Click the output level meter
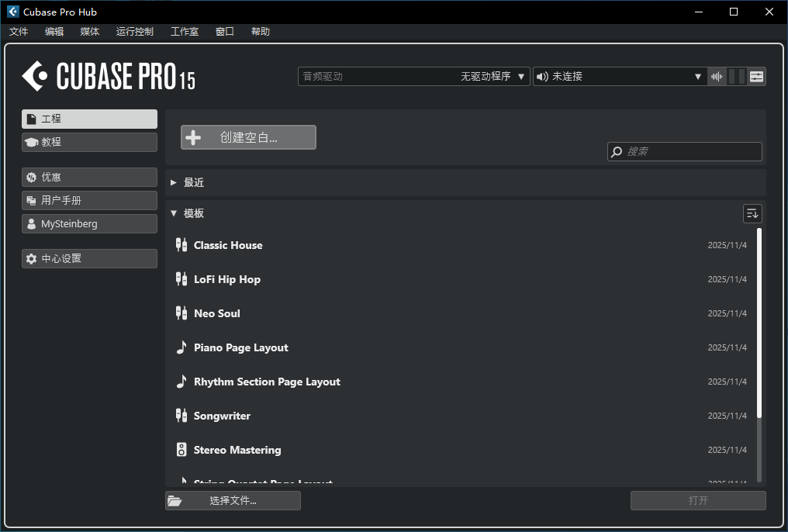The height and width of the screenshot is (532, 788). (x=736, y=76)
